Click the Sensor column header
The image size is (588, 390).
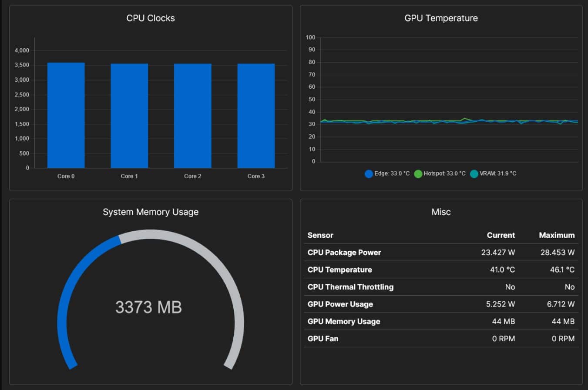click(x=320, y=235)
